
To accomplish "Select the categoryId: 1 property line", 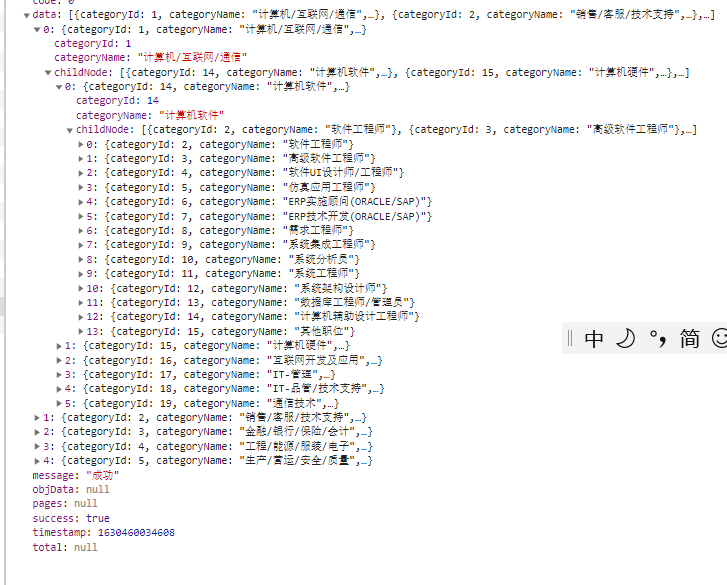I will point(93,44).
